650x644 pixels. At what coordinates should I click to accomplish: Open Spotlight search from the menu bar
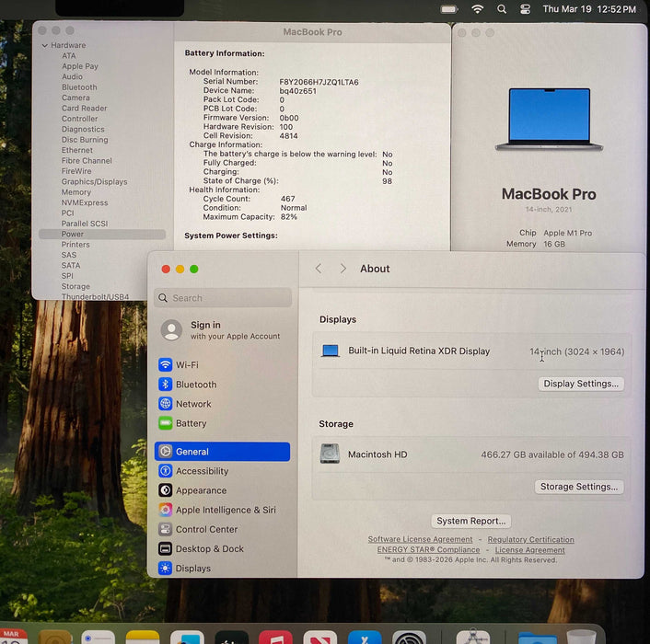coord(502,9)
